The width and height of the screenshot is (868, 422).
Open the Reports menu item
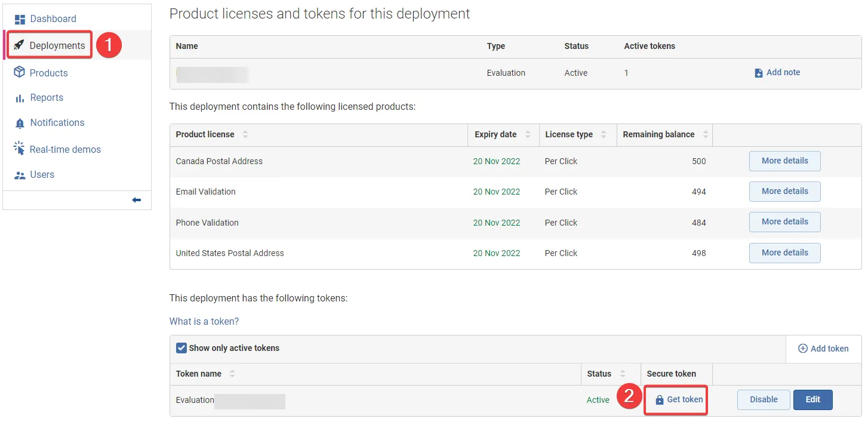[x=47, y=98]
